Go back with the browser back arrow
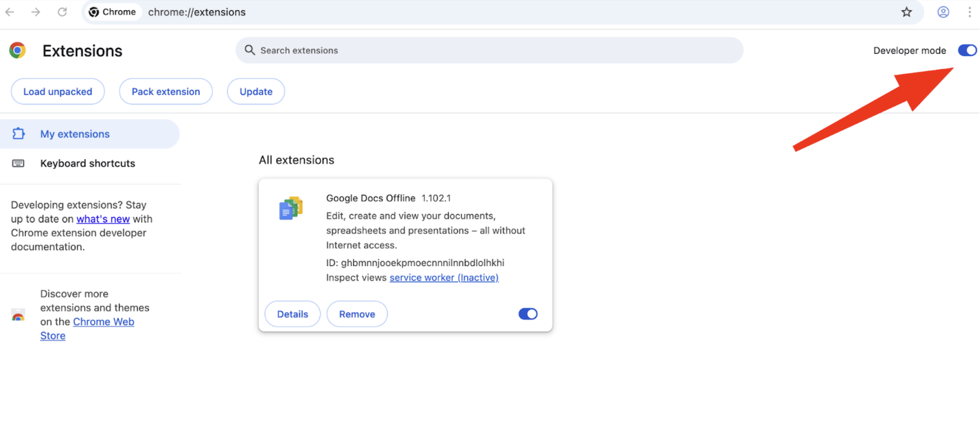This screenshot has height=431, width=980. pos(9,12)
